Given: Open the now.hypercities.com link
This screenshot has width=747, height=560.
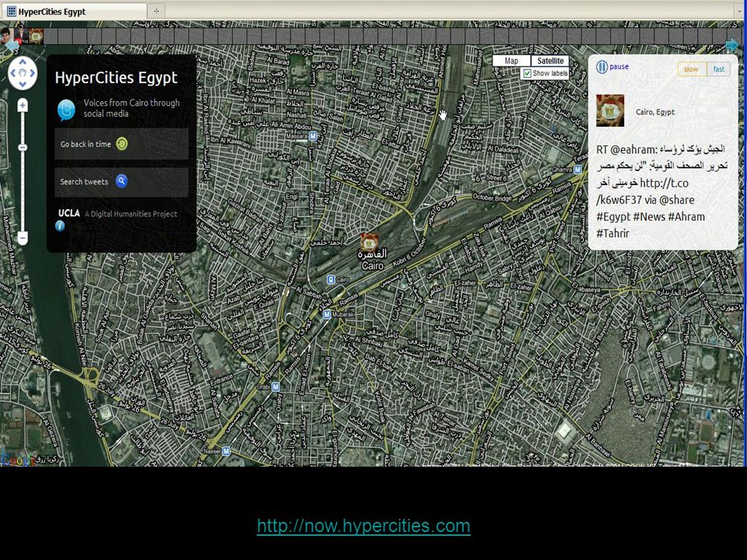Looking at the screenshot, I should point(363,526).
